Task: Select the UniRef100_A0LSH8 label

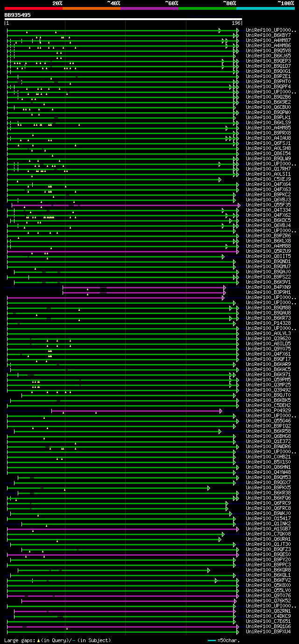Action: [x=268, y=148]
